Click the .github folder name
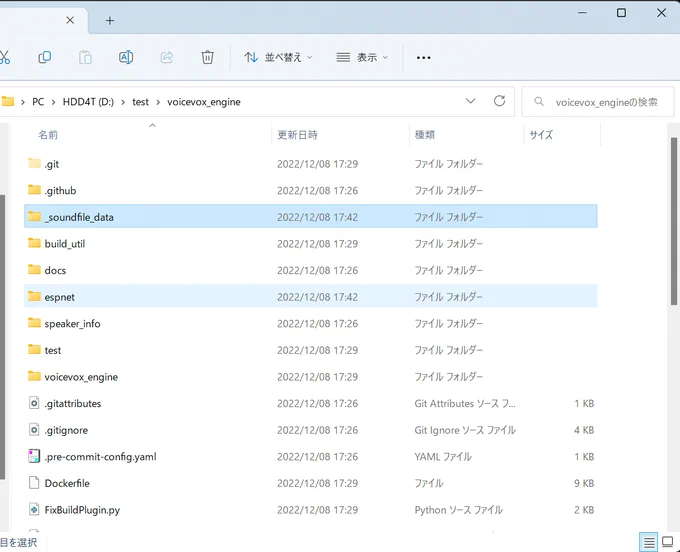This screenshot has width=680, height=552. (x=60, y=191)
